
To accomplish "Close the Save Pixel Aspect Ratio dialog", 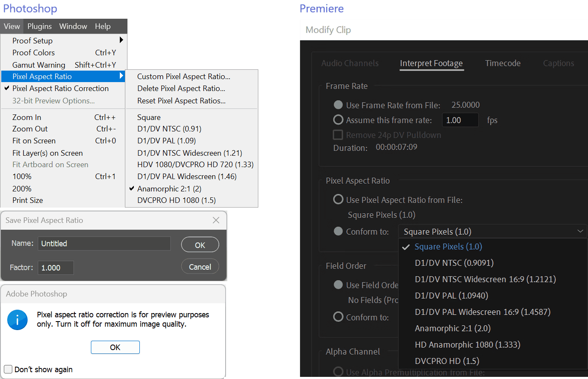I will [x=216, y=220].
